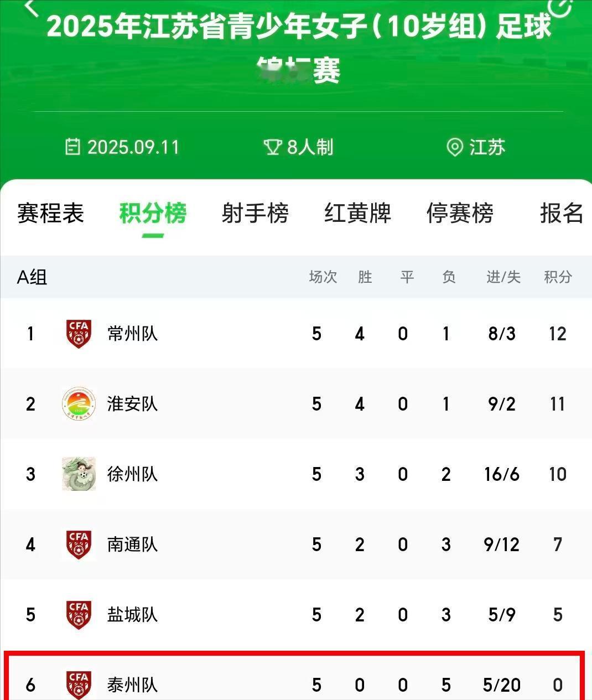Open the 徐州队 team name link
This screenshot has width=592, height=700.
point(133,474)
